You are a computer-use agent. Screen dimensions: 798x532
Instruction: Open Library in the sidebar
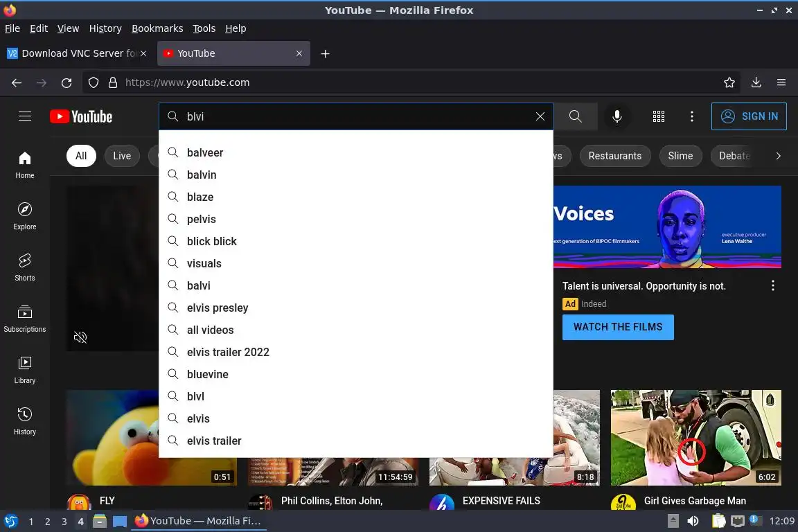pos(25,370)
